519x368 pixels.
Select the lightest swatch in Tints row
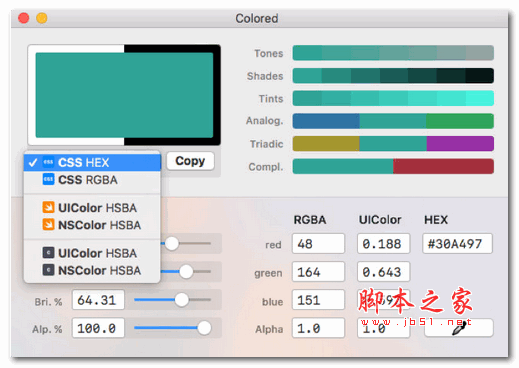coord(479,98)
